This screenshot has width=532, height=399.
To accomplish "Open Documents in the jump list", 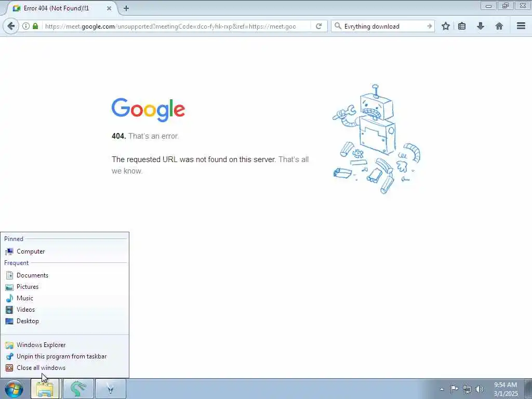I will tap(64, 275).
